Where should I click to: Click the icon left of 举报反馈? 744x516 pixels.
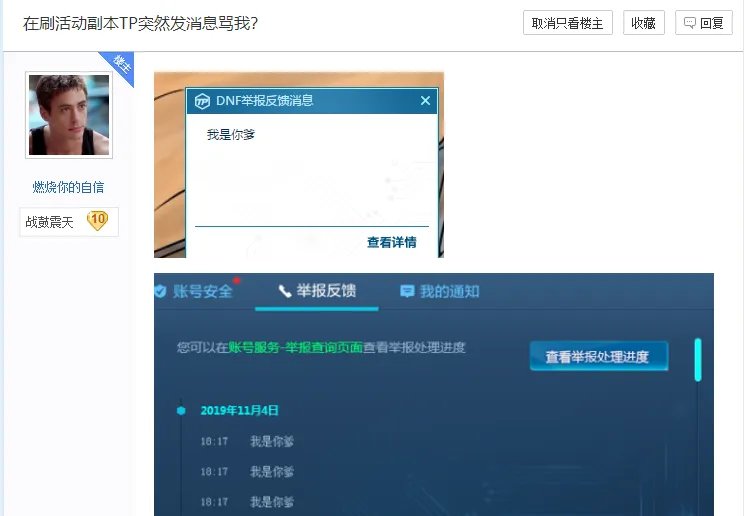(x=285, y=291)
